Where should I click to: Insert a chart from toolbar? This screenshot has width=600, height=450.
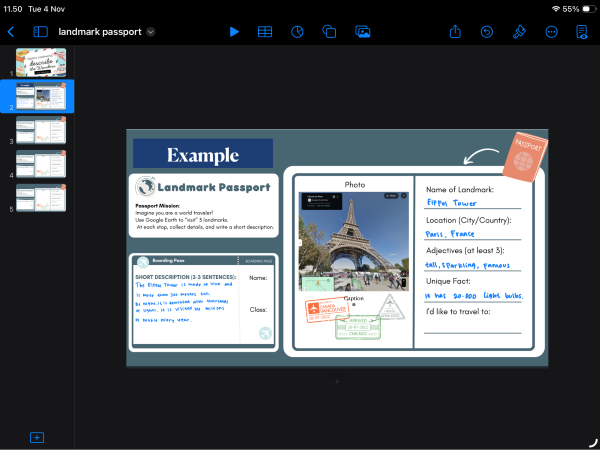[x=297, y=32]
